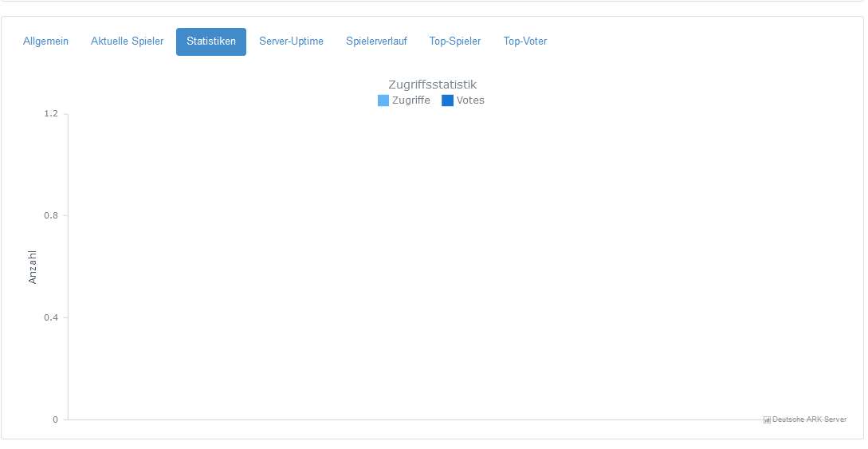The image size is (868, 449).
Task: Hide the Votes series via its legend label
Action: pyautogui.click(x=470, y=100)
